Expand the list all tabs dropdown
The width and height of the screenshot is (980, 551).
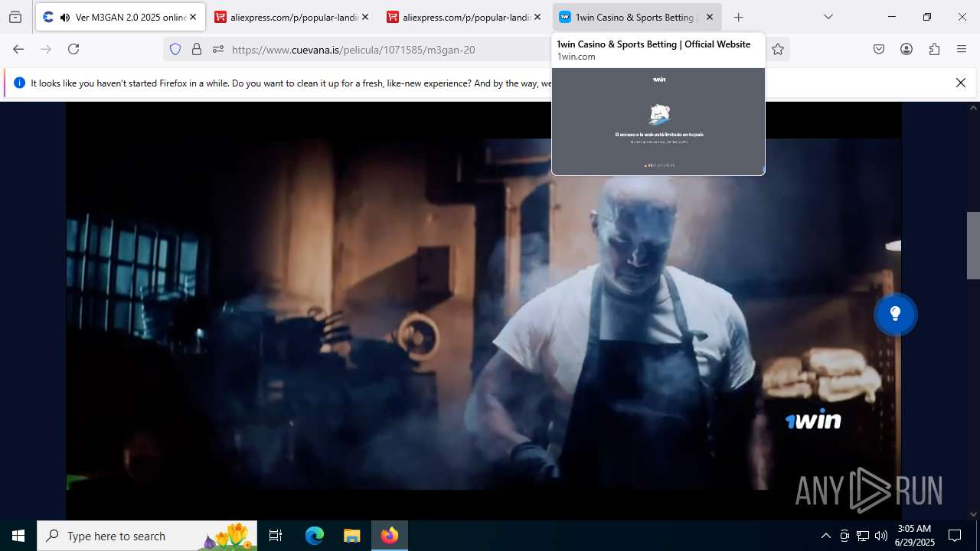click(x=828, y=17)
